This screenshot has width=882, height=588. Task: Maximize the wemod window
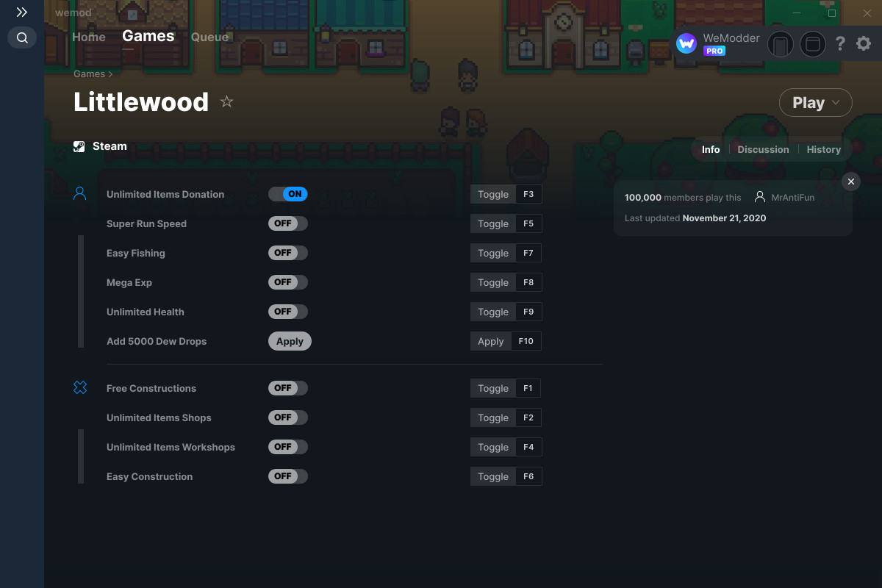pyautogui.click(x=832, y=13)
